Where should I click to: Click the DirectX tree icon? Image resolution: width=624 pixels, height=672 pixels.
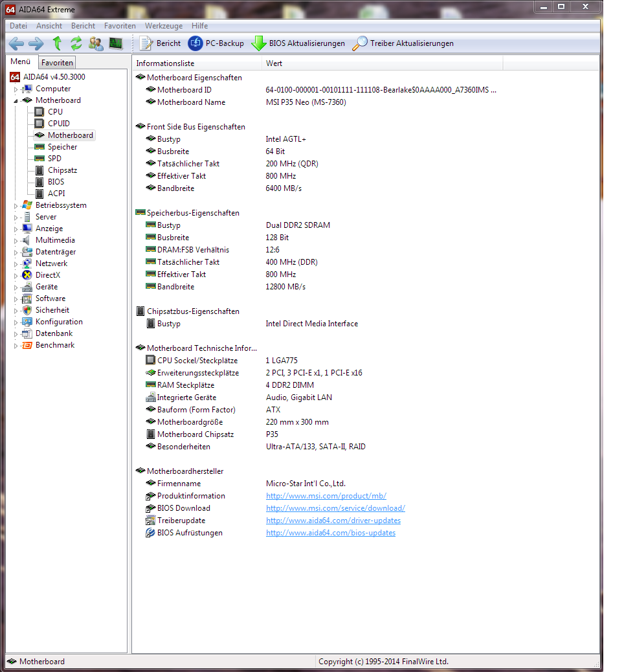click(27, 275)
